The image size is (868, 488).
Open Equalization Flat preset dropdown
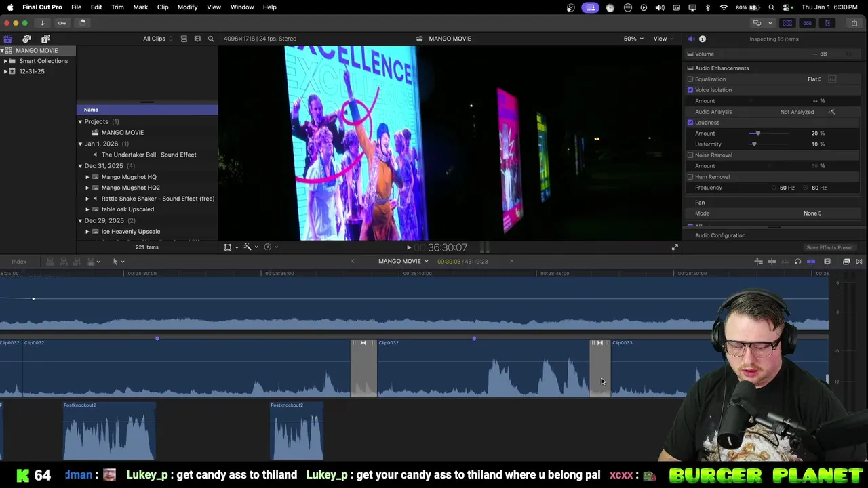tap(814, 79)
